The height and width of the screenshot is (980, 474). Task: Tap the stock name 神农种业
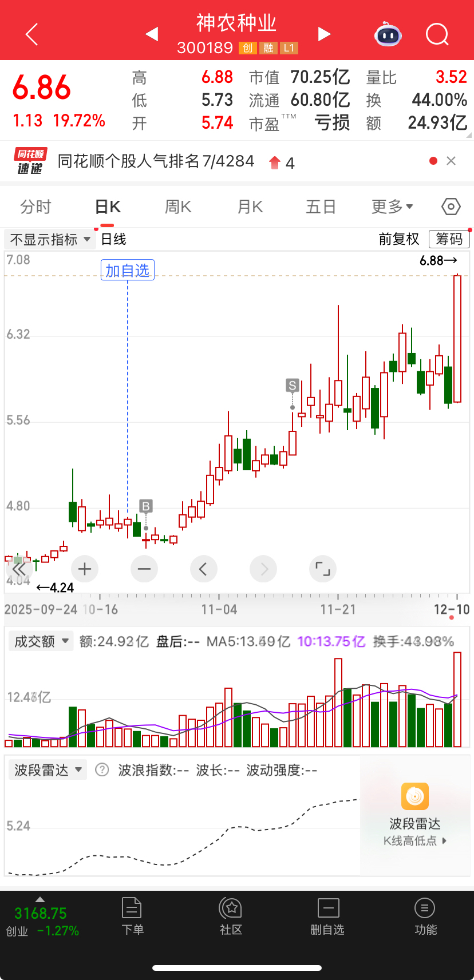tap(236, 23)
